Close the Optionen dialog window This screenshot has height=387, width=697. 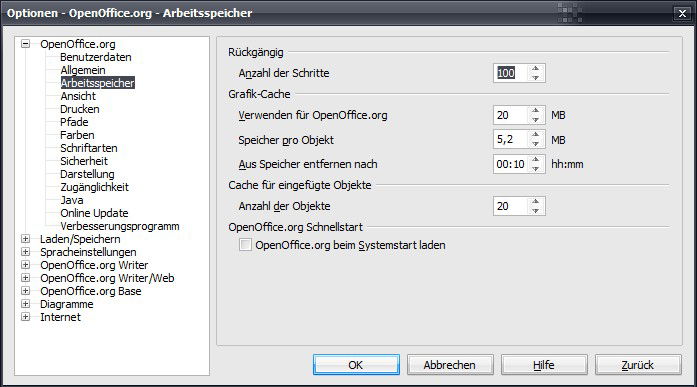tap(682, 14)
